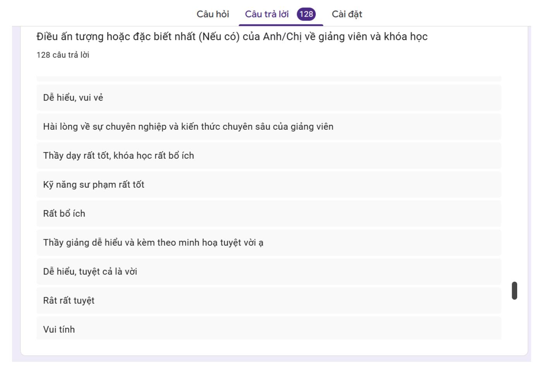The height and width of the screenshot is (392, 547).
Task: Click the question title about giảng viên và khóa học
Action: click(x=232, y=37)
